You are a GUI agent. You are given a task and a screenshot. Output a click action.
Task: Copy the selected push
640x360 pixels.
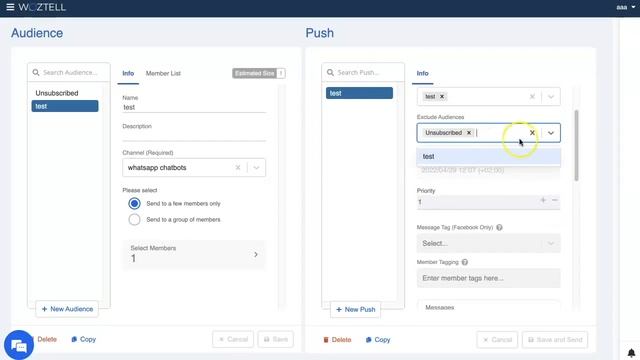[378, 340]
